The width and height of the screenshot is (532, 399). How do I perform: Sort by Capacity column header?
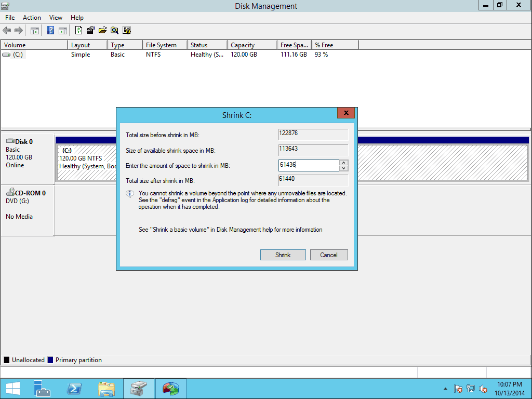coord(252,45)
